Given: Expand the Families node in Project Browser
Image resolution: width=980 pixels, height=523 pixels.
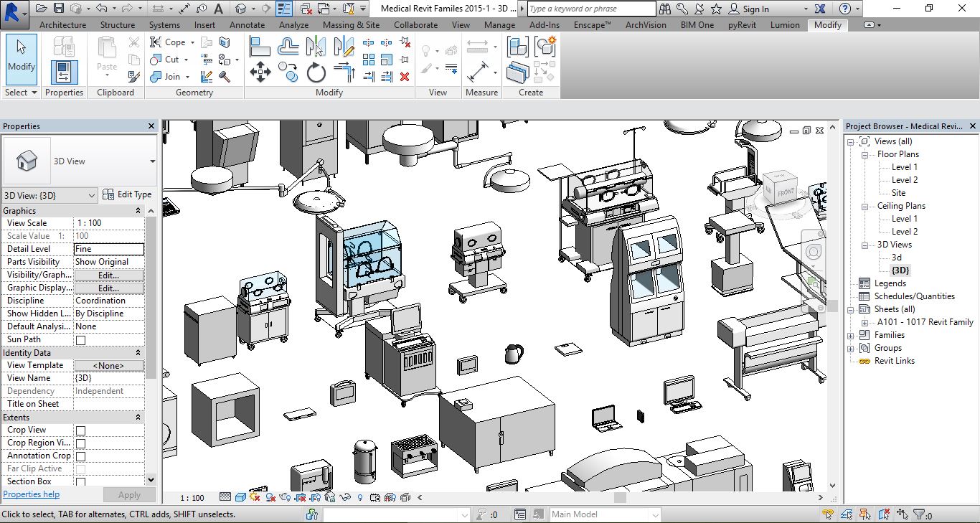Looking at the screenshot, I should (x=851, y=335).
